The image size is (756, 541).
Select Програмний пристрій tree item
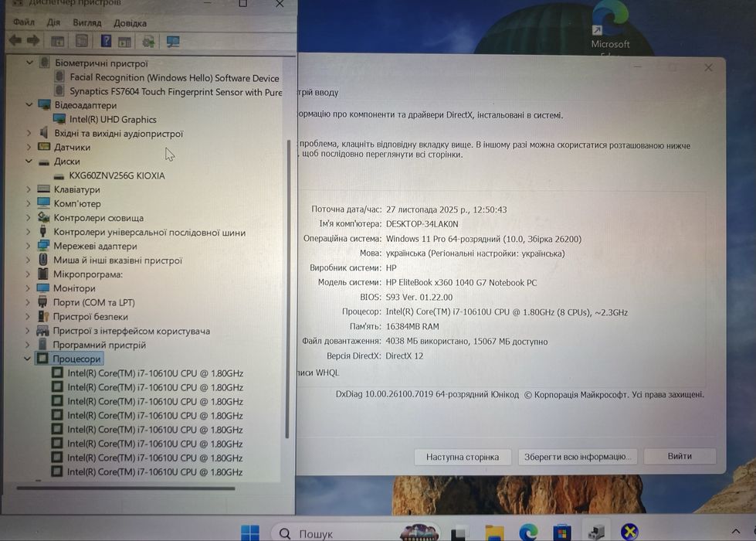[99, 345]
